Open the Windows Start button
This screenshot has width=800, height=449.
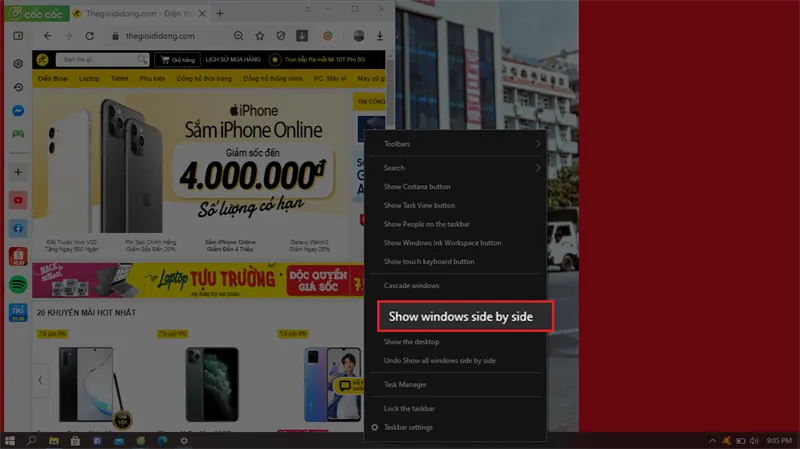10,440
